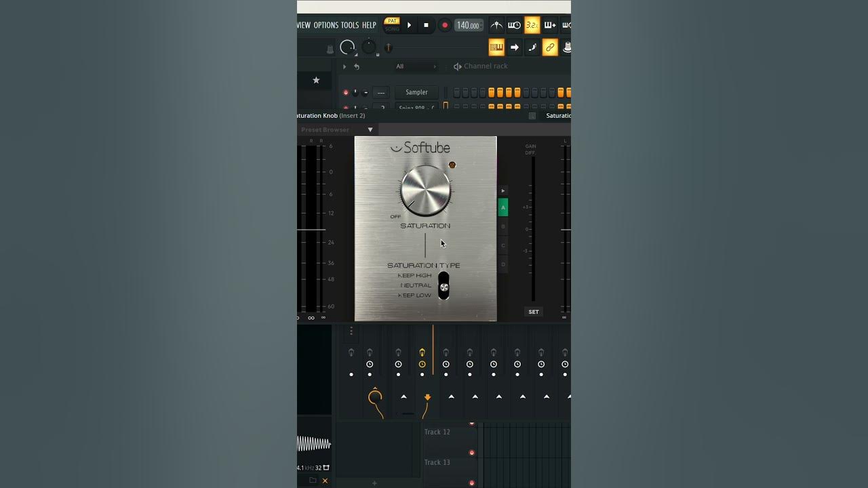The width and height of the screenshot is (868, 488).
Task: Select KEEP HIGH saturation type label
Action: pos(415,276)
